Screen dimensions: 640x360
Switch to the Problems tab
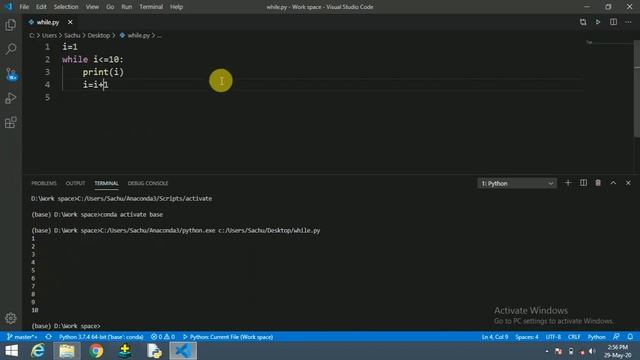point(44,183)
